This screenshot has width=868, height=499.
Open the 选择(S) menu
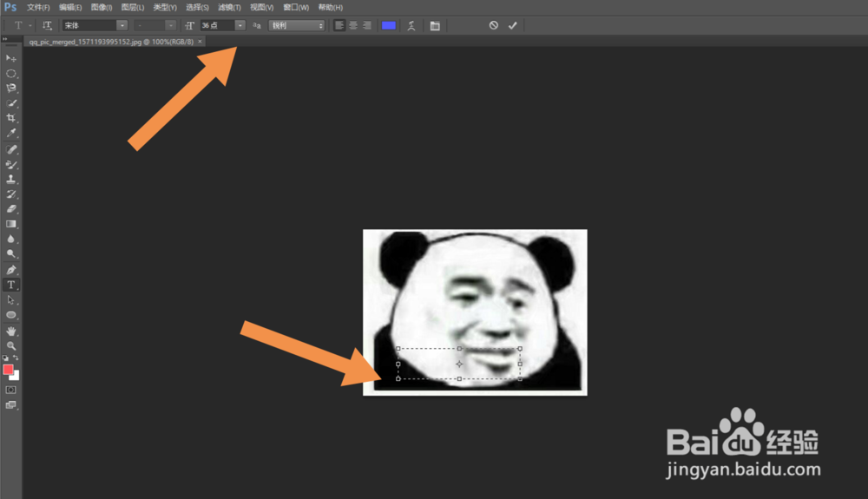point(197,7)
